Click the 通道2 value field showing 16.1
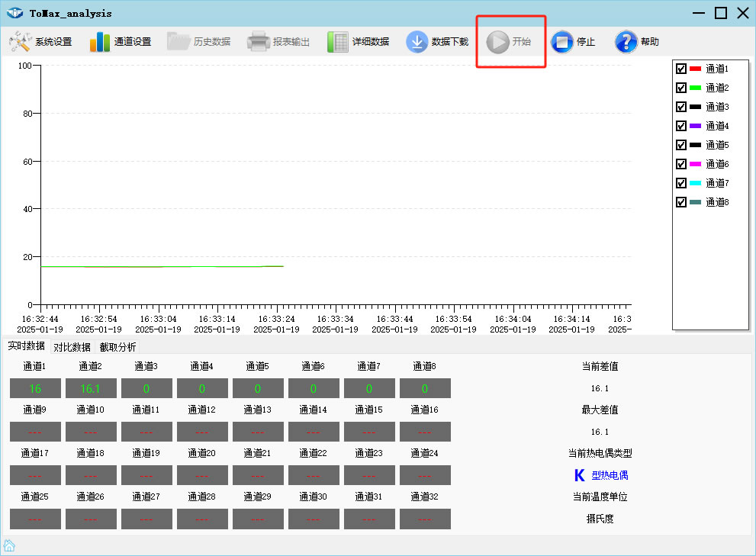 pyautogui.click(x=91, y=388)
